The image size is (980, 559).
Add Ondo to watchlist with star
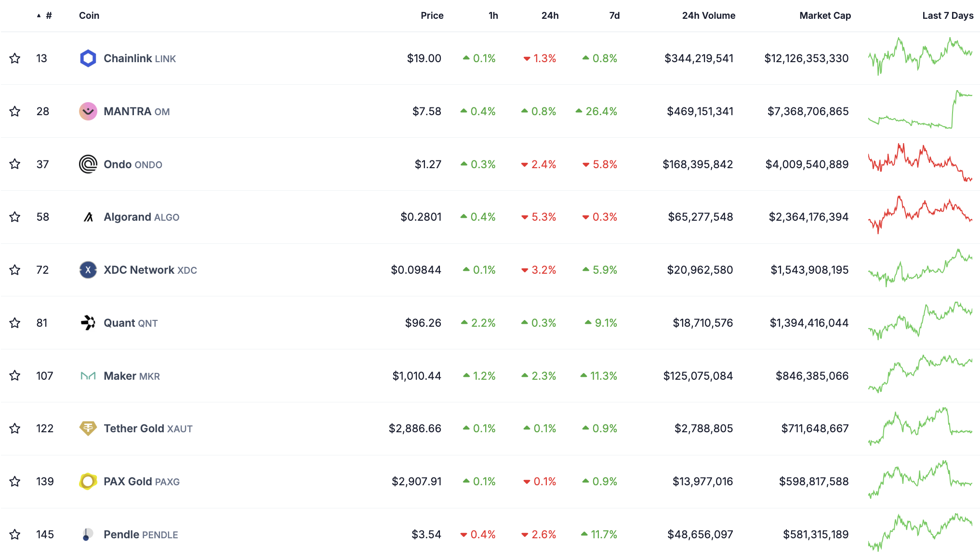click(15, 164)
